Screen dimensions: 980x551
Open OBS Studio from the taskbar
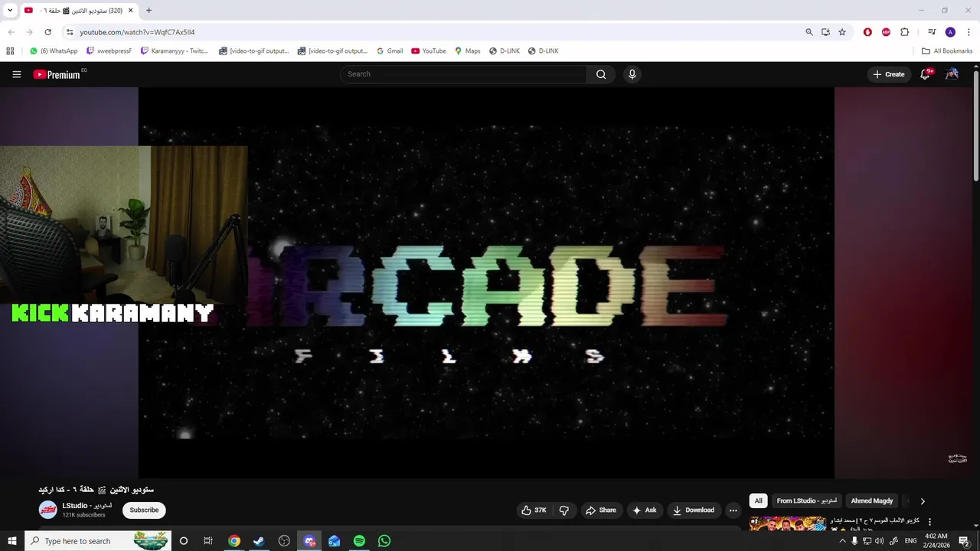(284, 541)
